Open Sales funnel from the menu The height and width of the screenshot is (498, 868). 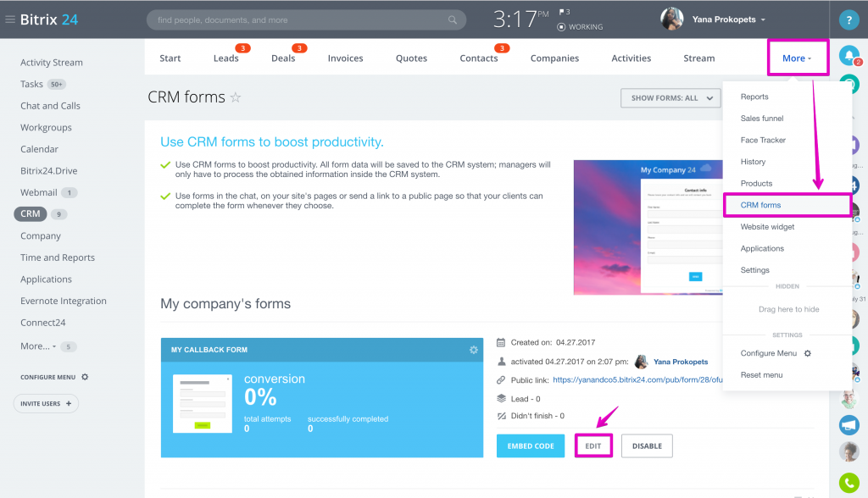(x=762, y=119)
